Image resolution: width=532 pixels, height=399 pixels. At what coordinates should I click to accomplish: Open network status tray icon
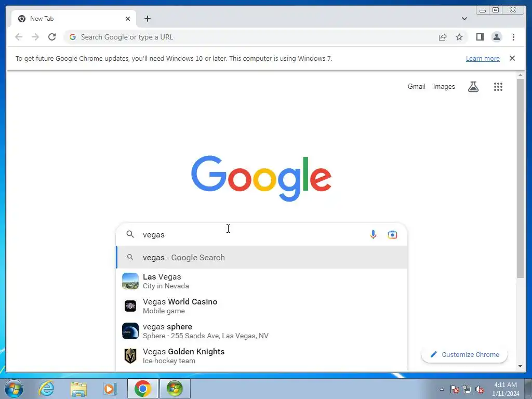click(467, 390)
